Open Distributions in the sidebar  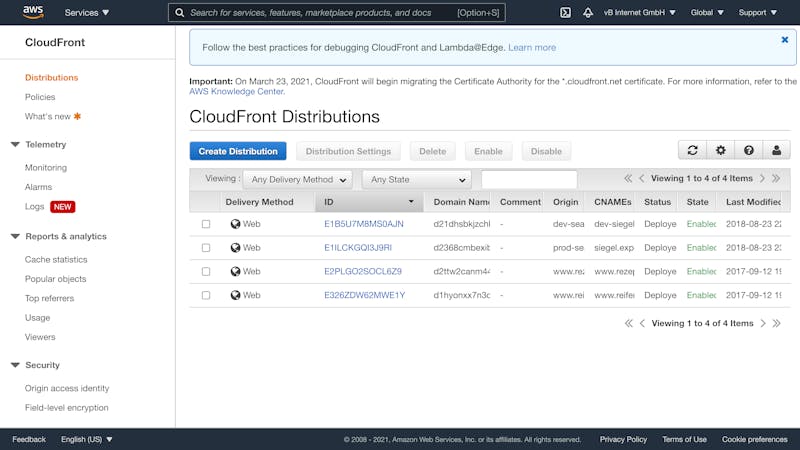(52, 78)
